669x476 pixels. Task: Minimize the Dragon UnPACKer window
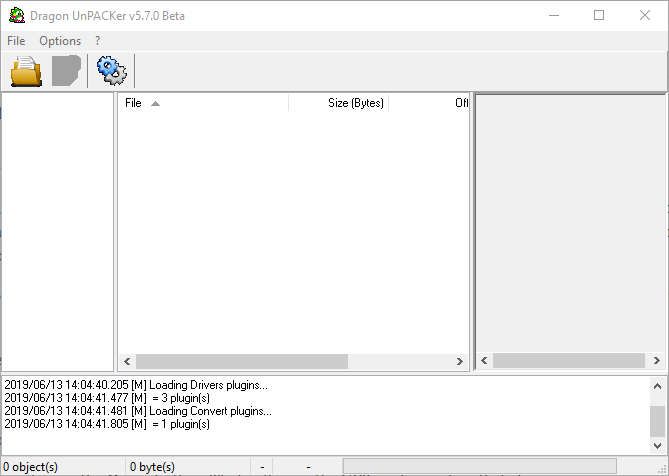(x=554, y=15)
